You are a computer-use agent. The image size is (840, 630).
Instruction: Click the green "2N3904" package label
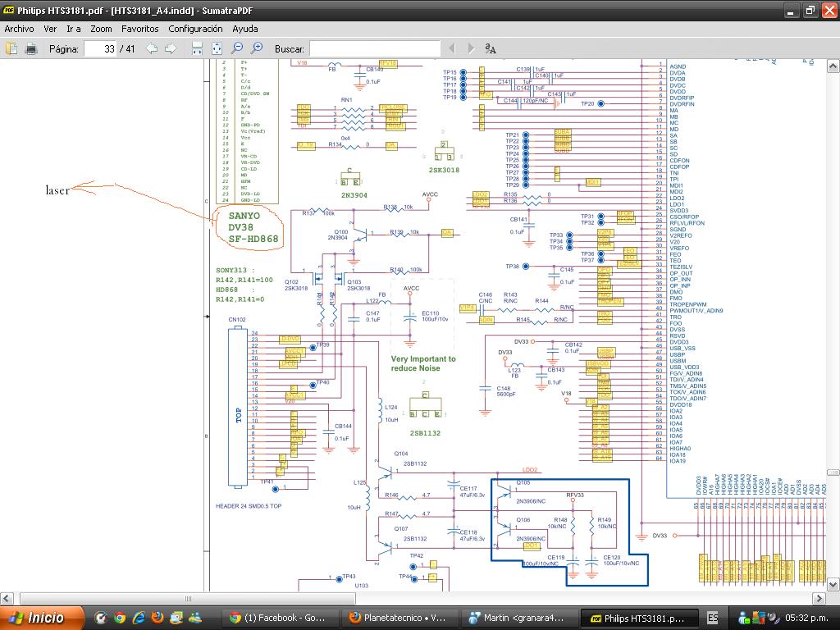pyautogui.click(x=354, y=195)
